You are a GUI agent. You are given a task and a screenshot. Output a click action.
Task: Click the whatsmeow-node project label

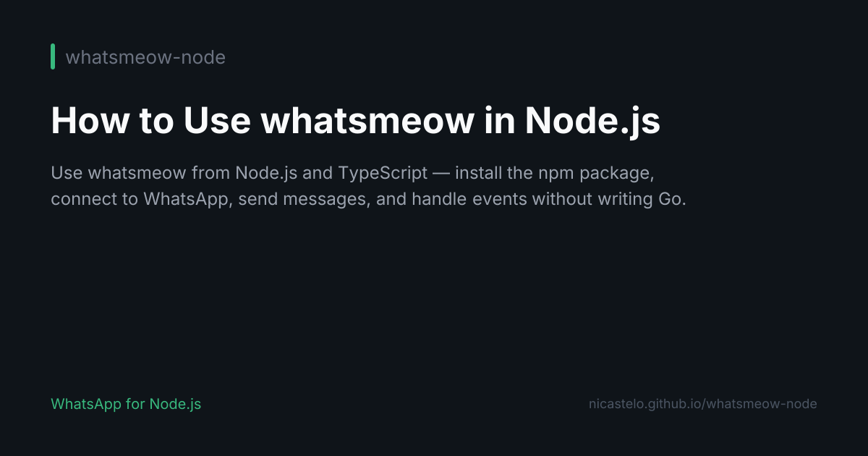(145, 57)
